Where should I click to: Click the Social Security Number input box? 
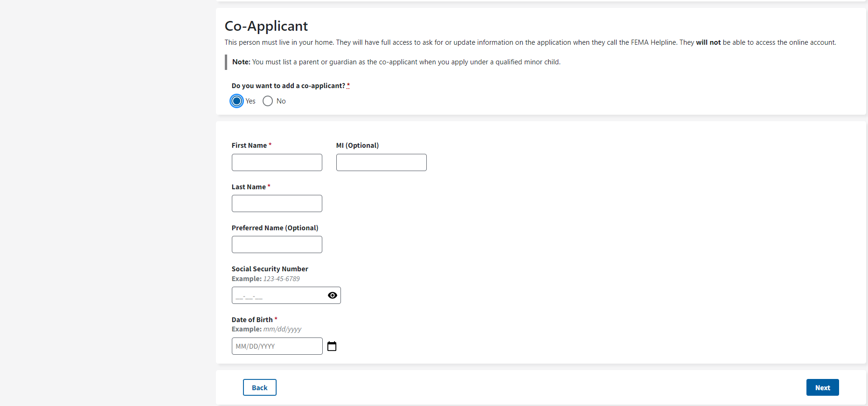(278, 296)
